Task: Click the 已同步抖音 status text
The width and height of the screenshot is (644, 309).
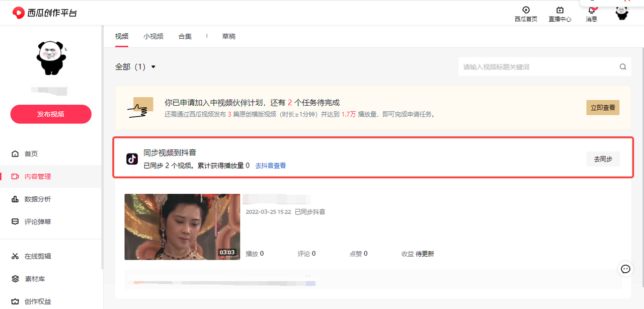Action: [310, 212]
